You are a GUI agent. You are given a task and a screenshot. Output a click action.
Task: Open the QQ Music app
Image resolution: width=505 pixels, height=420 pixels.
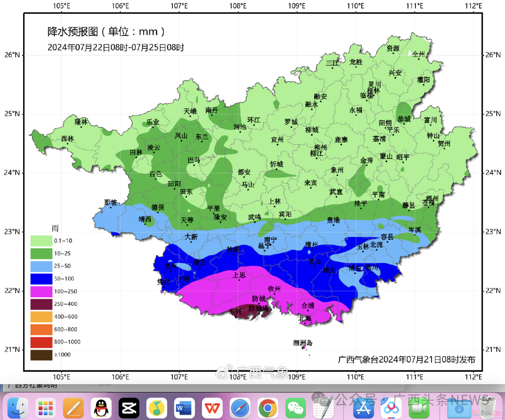tap(157, 408)
